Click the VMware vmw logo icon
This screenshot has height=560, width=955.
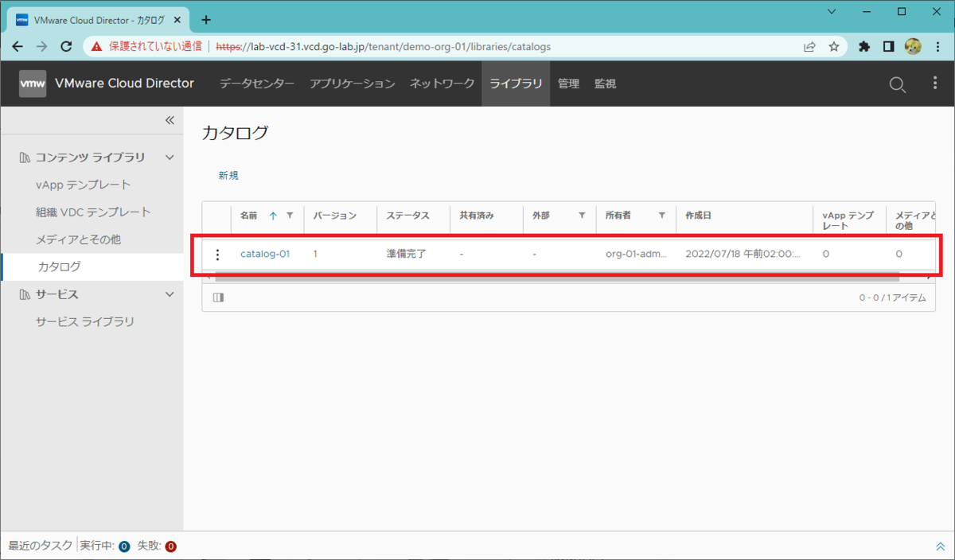[33, 84]
